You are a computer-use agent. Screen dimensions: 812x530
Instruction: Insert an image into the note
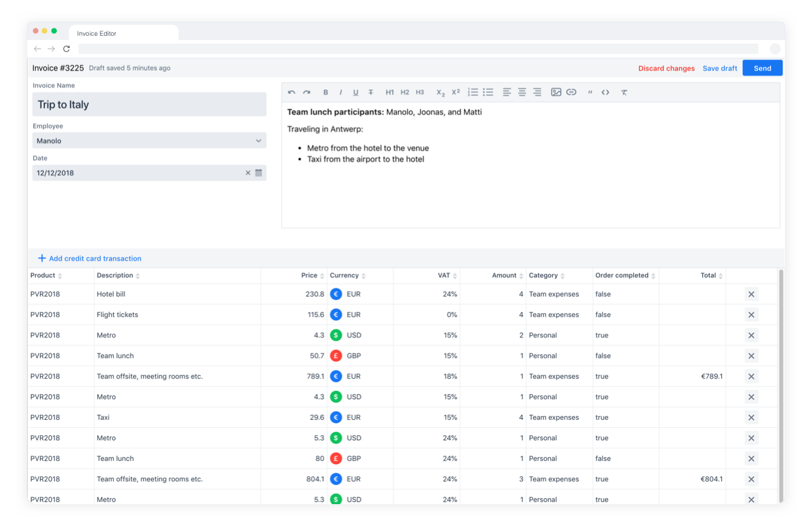pyautogui.click(x=556, y=92)
